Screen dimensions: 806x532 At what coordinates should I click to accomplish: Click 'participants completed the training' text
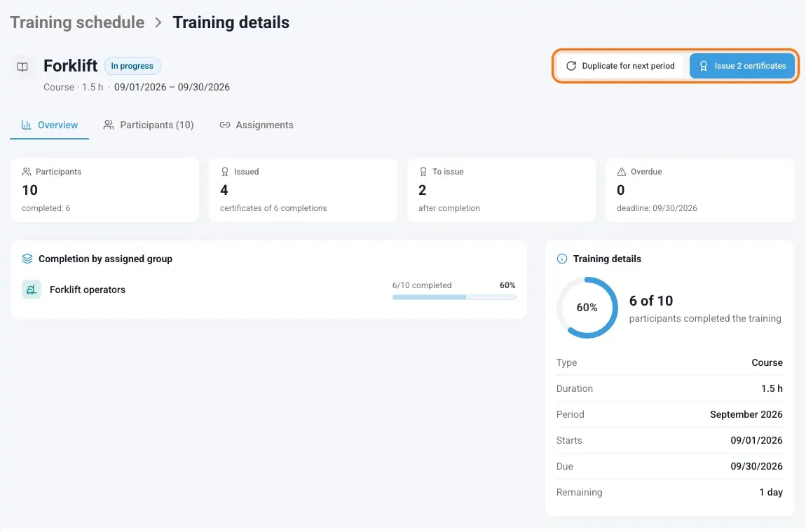(x=705, y=318)
